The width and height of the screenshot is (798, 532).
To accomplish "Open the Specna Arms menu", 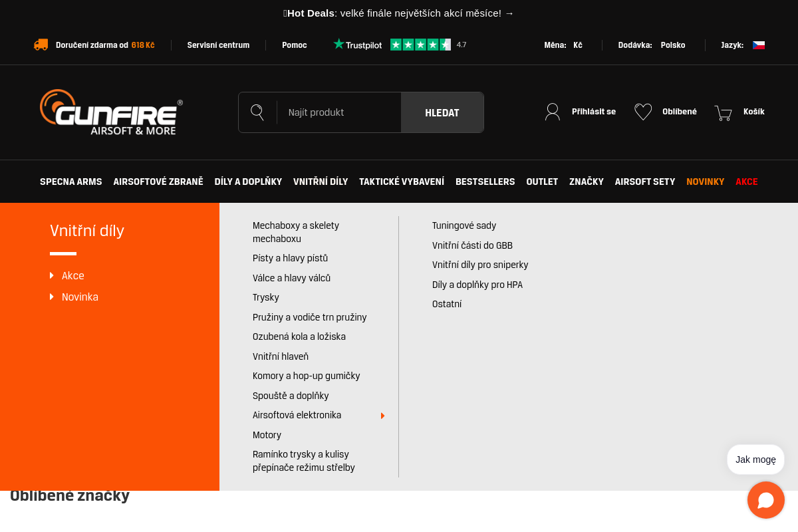I will click(71, 182).
